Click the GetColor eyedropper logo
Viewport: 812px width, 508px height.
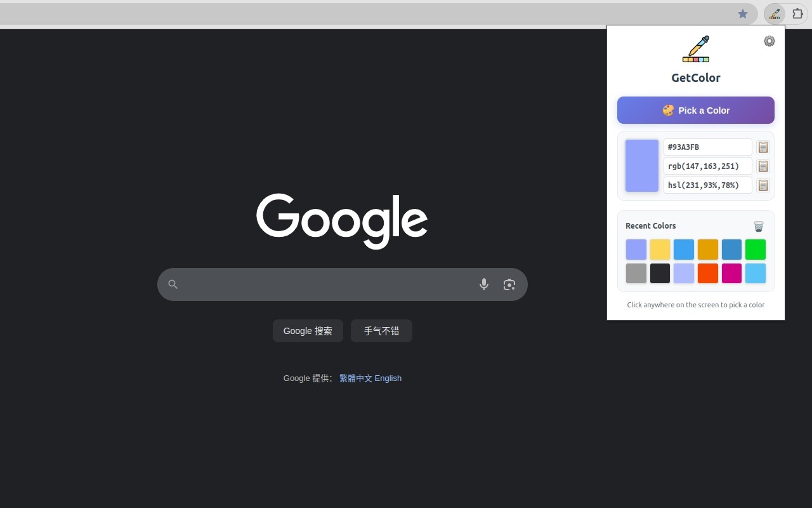point(696,49)
